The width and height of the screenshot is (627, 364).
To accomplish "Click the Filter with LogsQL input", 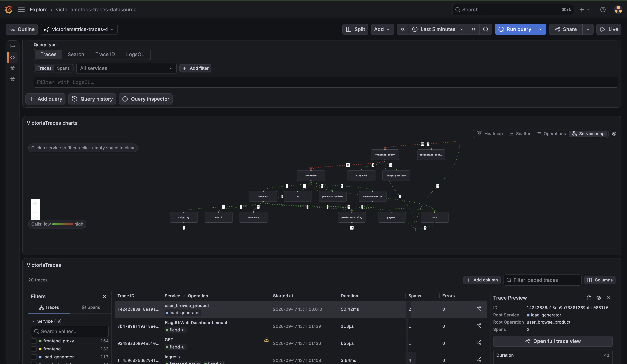I will tap(326, 82).
